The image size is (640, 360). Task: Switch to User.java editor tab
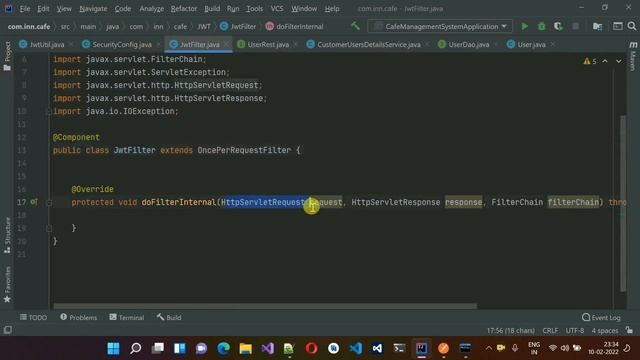pos(531,44)
